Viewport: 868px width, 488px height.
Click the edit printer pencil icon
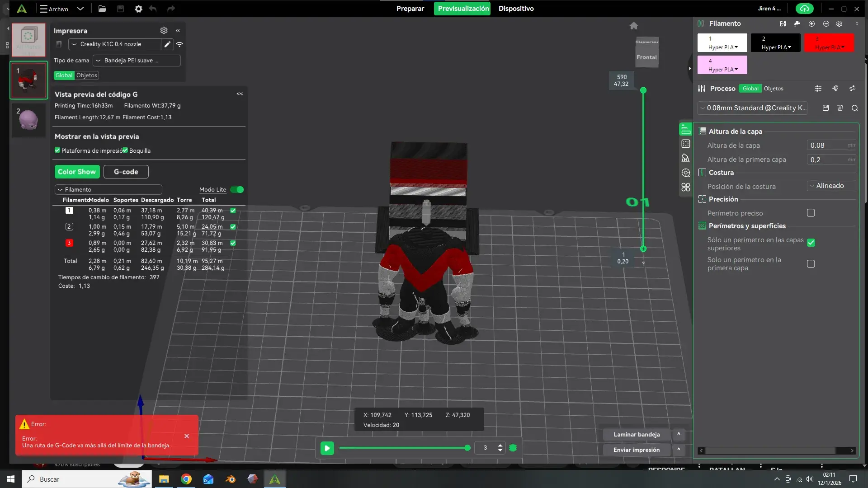click(x=167, y=44)
